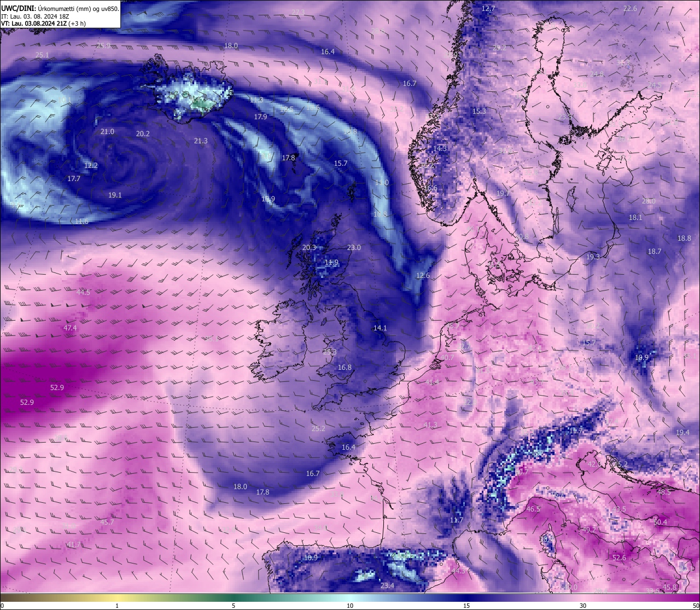Select the 16.8 value over Wales
The height and width of the screenshot is (610, 700).
[345, 368]
